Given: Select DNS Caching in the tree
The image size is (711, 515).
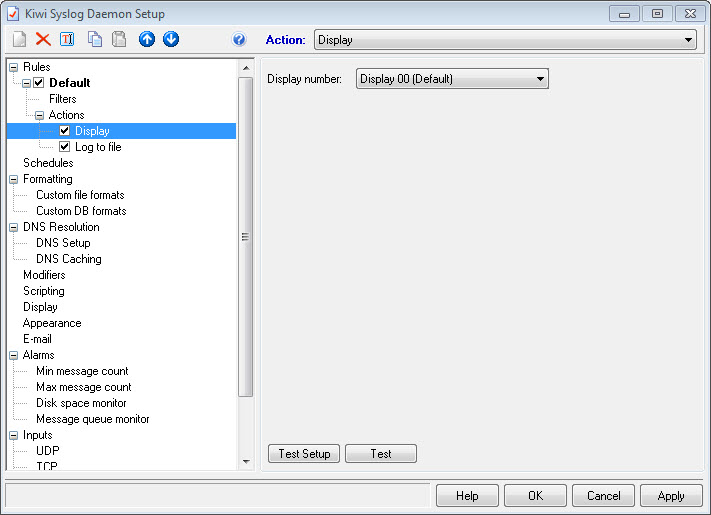Looking at the screenshot, I should click(68, 259).
